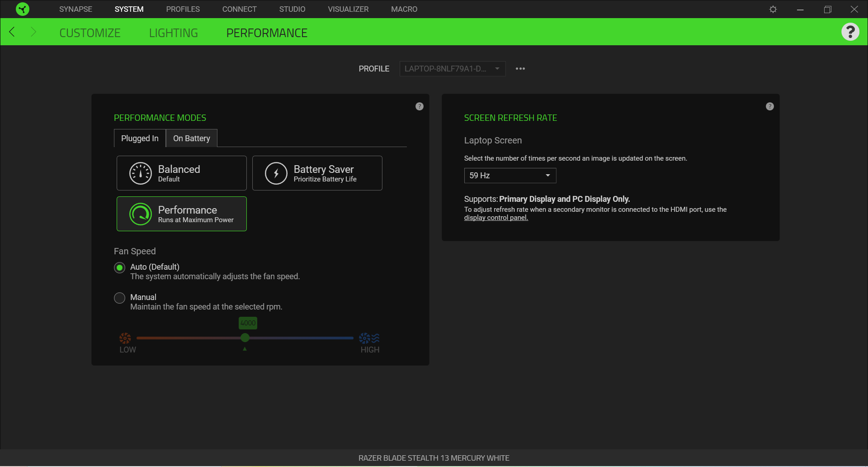Select the On Battery tab
This screenshot has height=467, width=868.
click(x=192, y=138)
